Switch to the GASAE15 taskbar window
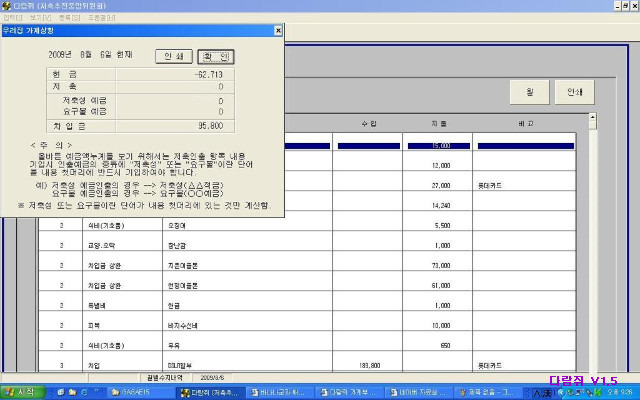The width and height of the screenshot is (640, 400). (140, 393)
